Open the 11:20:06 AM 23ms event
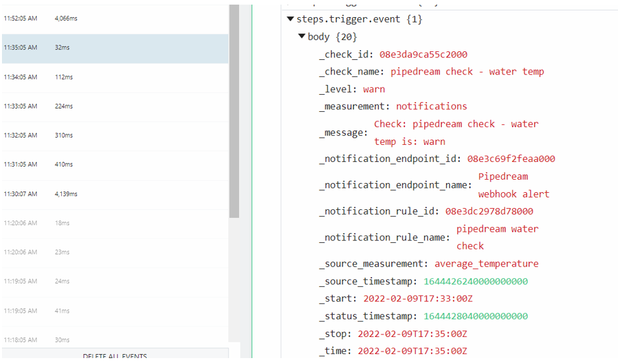The image size is (618, 364). [x=115, y=253]
